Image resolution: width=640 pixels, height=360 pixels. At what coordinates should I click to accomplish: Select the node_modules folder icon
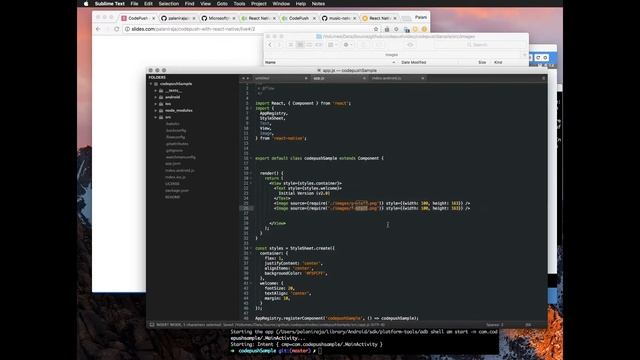point(161,110)
